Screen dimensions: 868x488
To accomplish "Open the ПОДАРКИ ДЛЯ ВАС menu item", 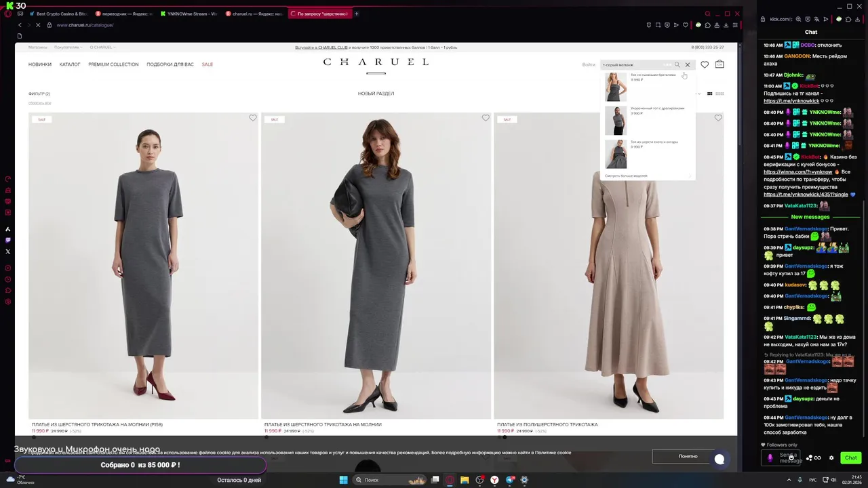I will tap(170, 64).
